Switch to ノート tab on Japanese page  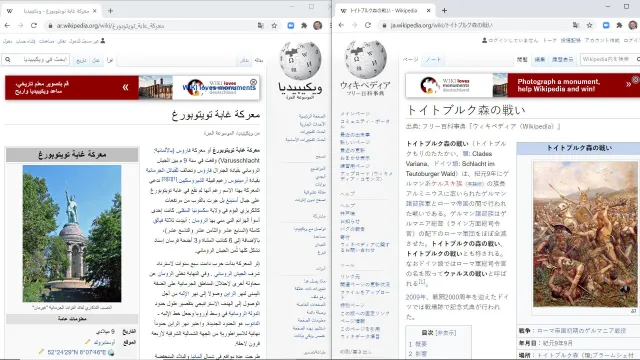pyautogui.click(x=433, y=60)
